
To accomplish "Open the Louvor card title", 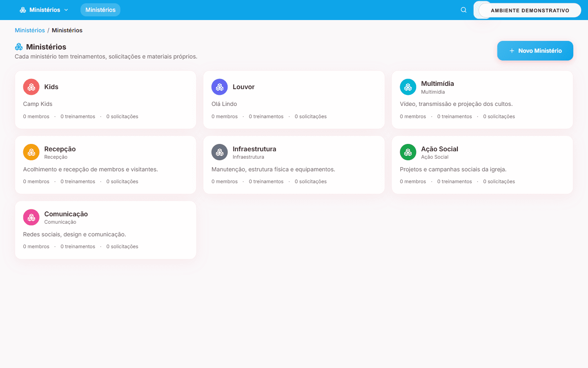I will [x=243, y=87].
